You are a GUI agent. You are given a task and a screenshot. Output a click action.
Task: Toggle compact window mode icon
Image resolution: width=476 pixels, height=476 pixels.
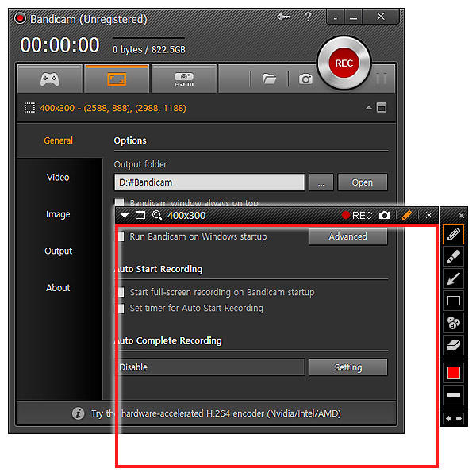pyautogui.click(x=382, y=107)
